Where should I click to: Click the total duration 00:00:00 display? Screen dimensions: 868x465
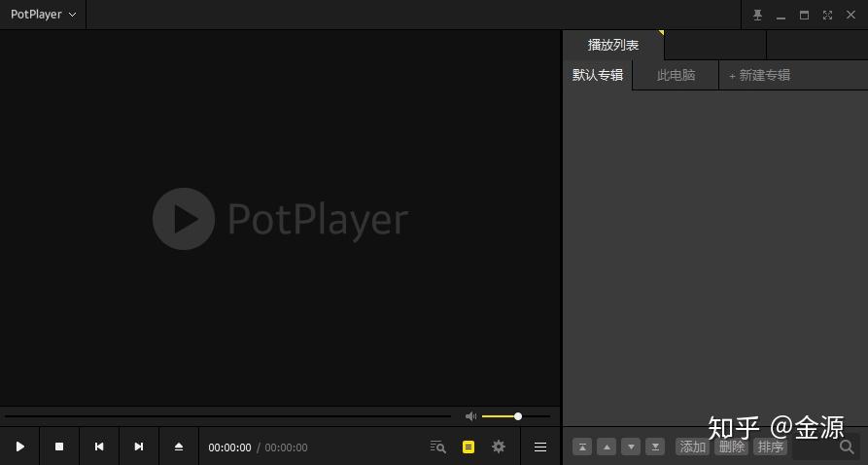pos(286,447)
